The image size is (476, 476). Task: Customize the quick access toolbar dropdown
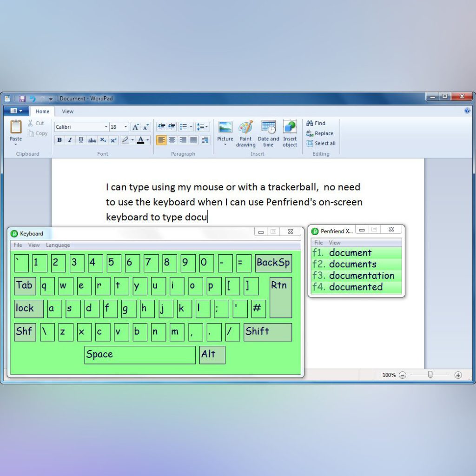51,99
